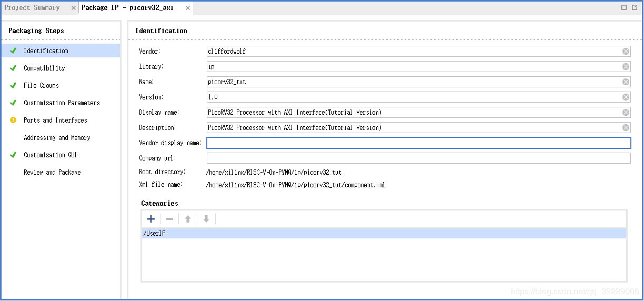Open the Customization GUI step
Image resolution: width=644 pixels, height=301 pixels.
[x=50, y=155]
